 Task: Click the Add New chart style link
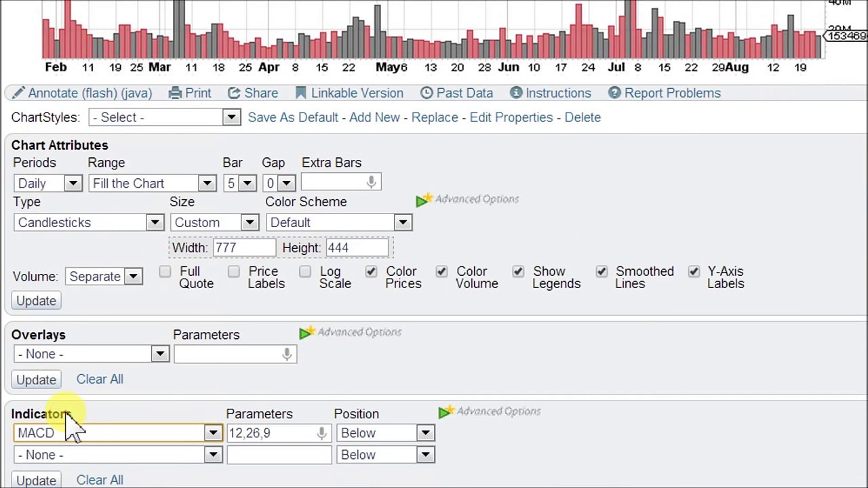coord(374,117)
